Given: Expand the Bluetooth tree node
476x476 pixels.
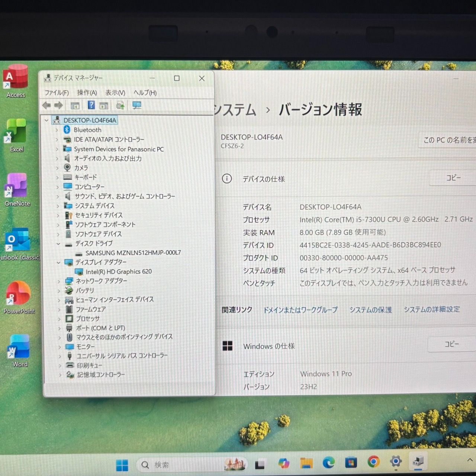Looking at the screenshot, I should (58, 130).
